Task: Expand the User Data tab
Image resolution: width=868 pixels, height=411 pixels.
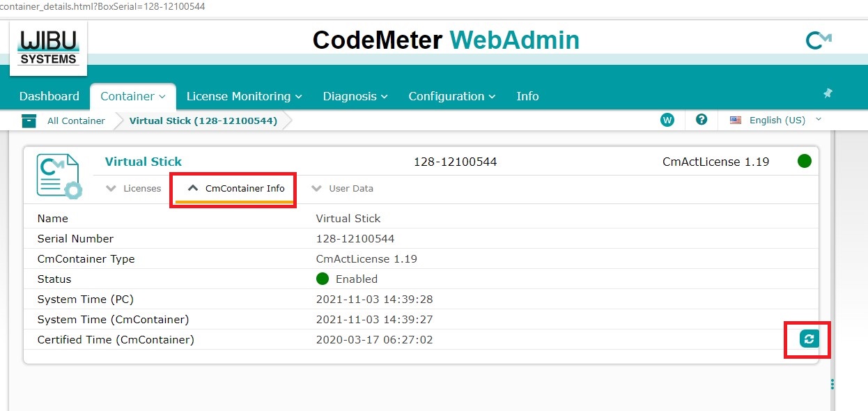Action: pos(342,189)
